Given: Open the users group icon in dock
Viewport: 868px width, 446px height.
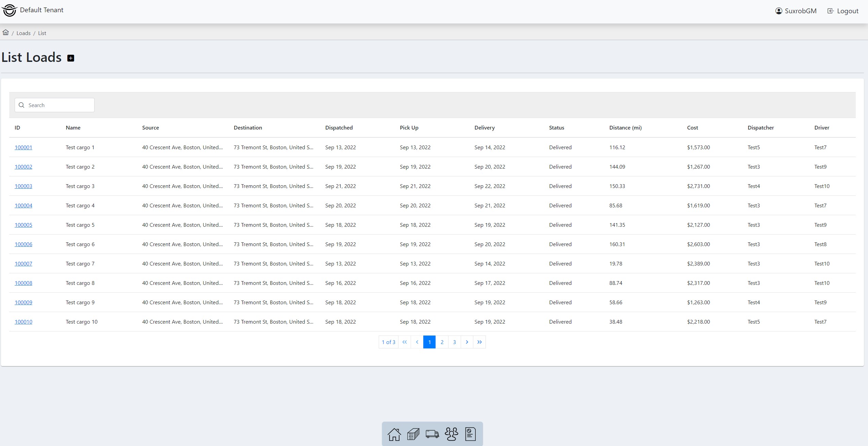Looking at the screenshot, I should (452, 434).
